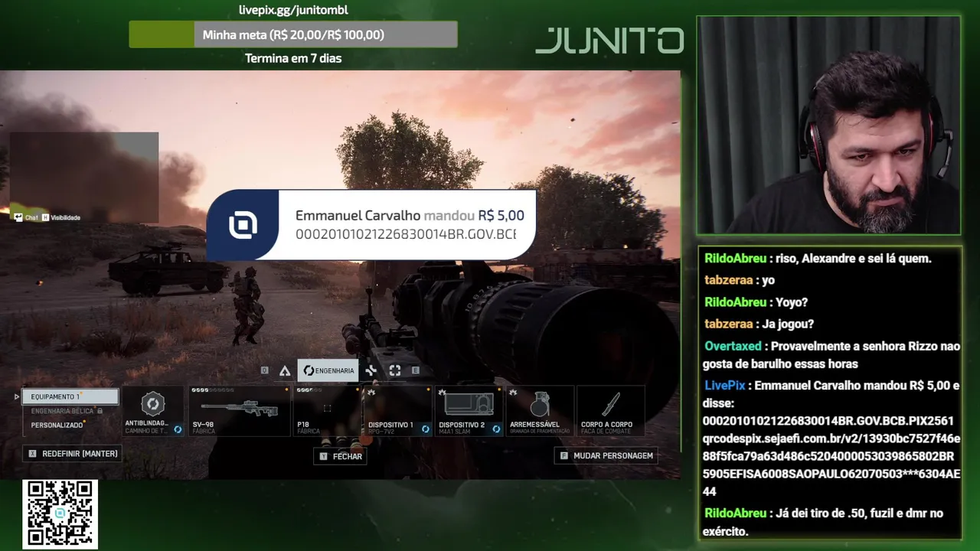This screenshot has width=980, height=551.
Task: Click RildoAbreu 'Já dei tiro de .50' message
Action: click(823, 522)
